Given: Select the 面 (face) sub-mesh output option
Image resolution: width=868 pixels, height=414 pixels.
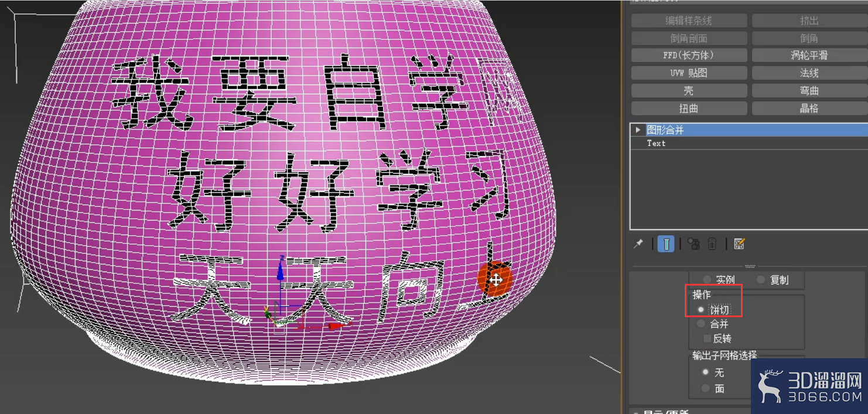Looking at the screenshot, I should tap(705, 388).
